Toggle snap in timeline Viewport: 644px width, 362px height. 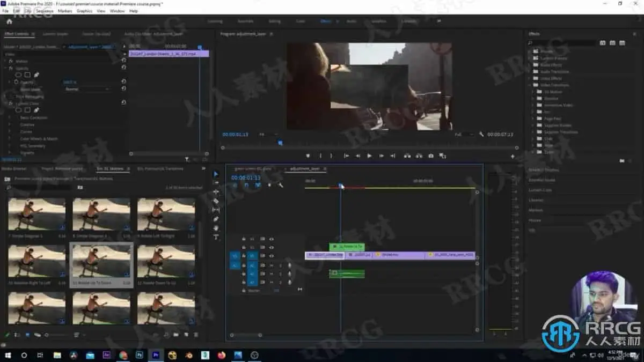pos(246,185)
